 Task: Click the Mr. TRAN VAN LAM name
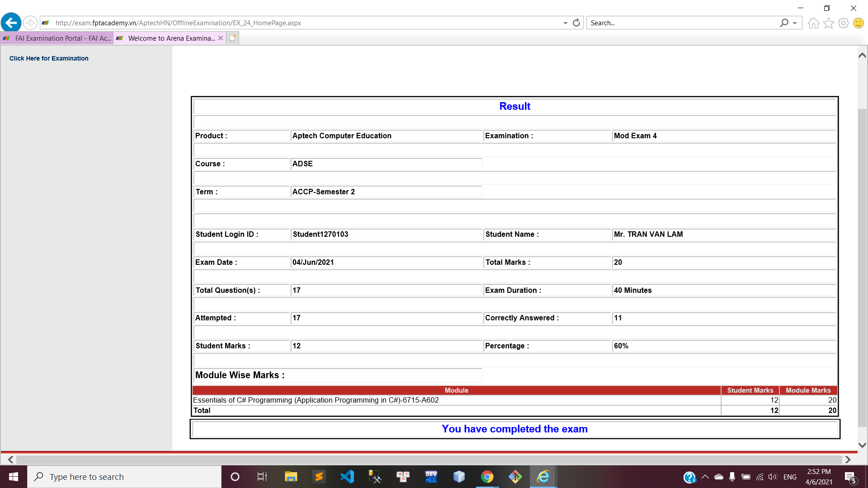648,234
